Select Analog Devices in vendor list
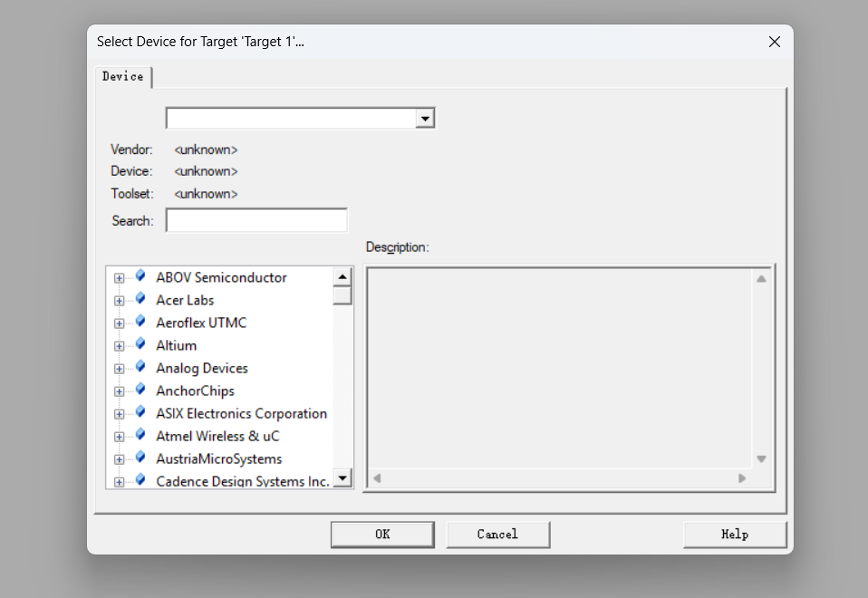 201,368
